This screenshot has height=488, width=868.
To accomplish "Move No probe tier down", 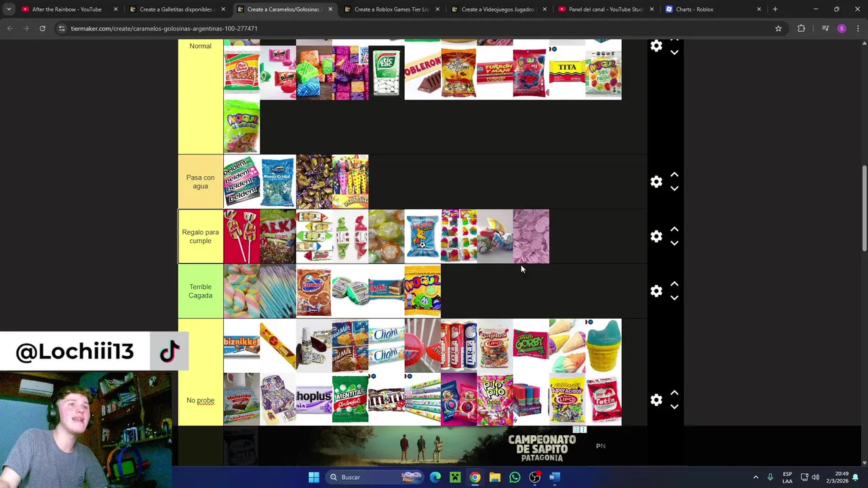I will click(x=674, y=407).
